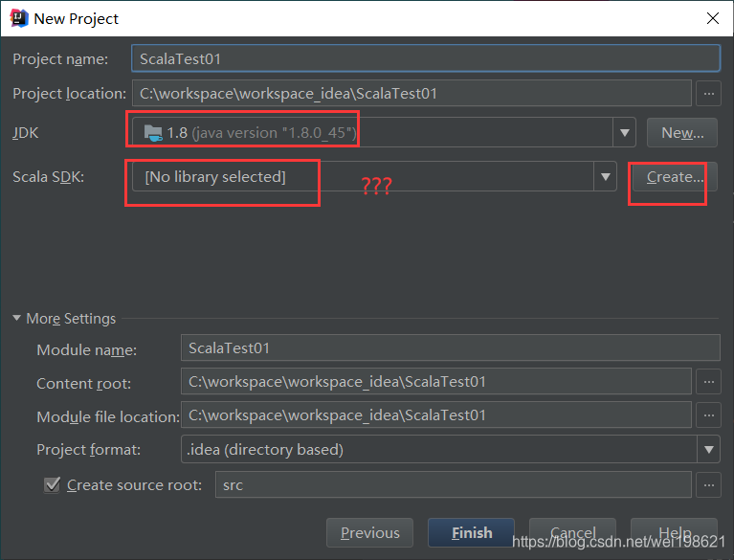Viewport: 734px width, 560px height.
Task: Click the New... JDK button
Action: coord(682,133)
